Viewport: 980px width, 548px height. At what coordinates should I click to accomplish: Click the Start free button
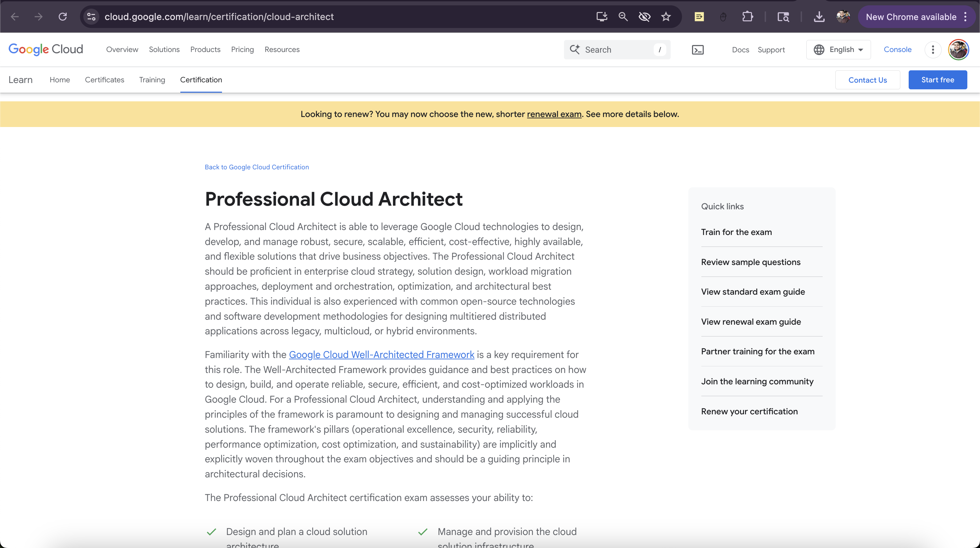point(937,80)
